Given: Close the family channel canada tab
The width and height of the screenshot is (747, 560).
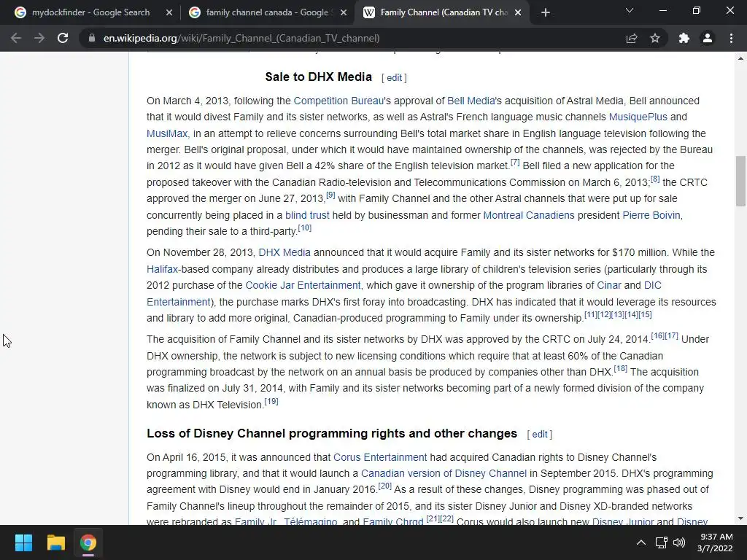Looking at the screenshot, I should tap(344, 12).
